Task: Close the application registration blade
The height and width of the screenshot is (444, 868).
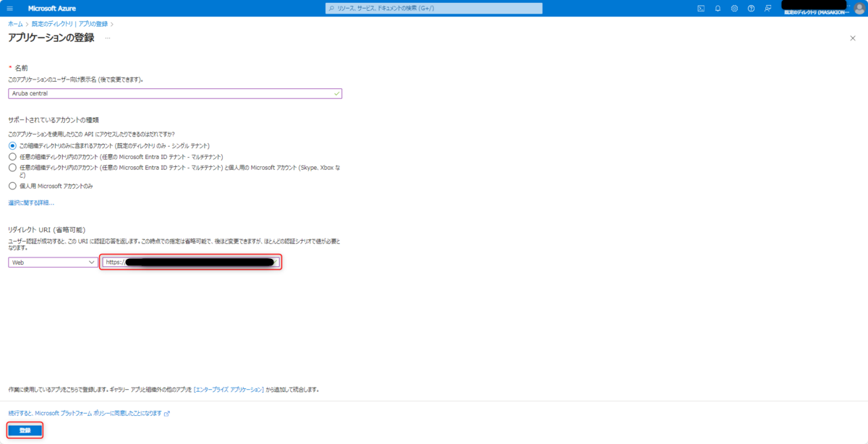Action: click(x=853, y=38)
